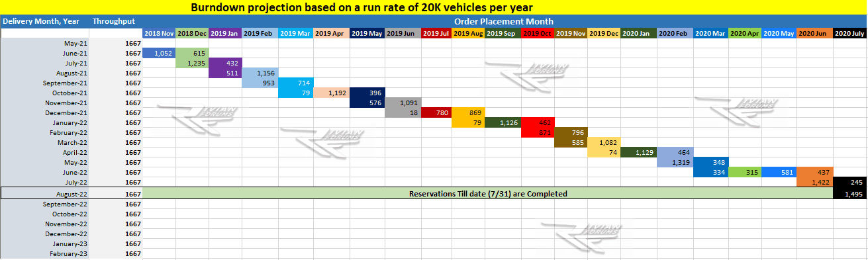
Task: Click the dark green cell showing 1,129
Action: coord(639,152)
